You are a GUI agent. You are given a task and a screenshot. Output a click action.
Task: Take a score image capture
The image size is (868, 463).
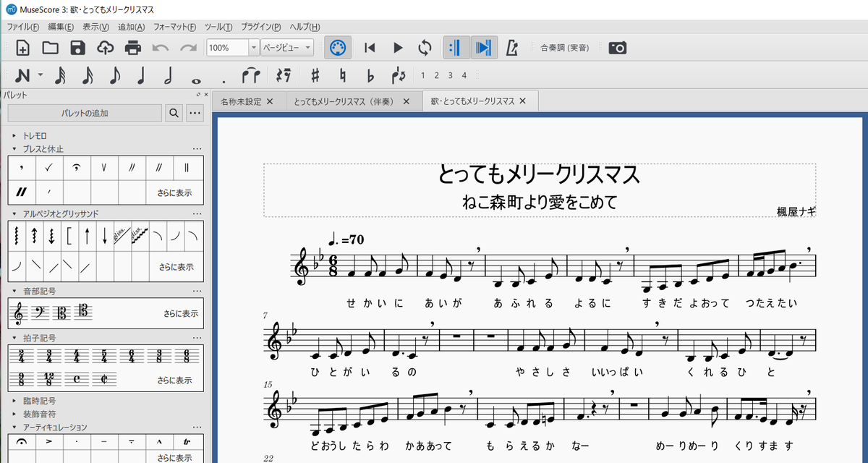tap(618, 48)
